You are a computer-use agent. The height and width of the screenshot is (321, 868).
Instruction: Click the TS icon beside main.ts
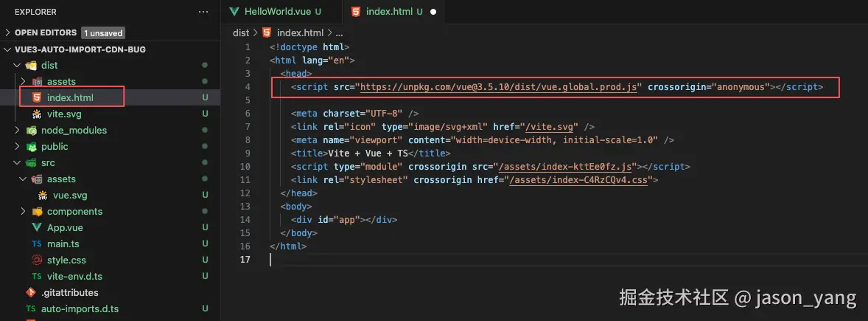click(37, 244)
